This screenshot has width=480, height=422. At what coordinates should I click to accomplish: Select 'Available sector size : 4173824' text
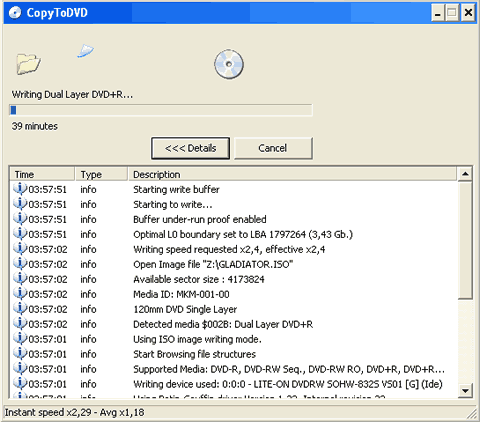tap(199, 279)
